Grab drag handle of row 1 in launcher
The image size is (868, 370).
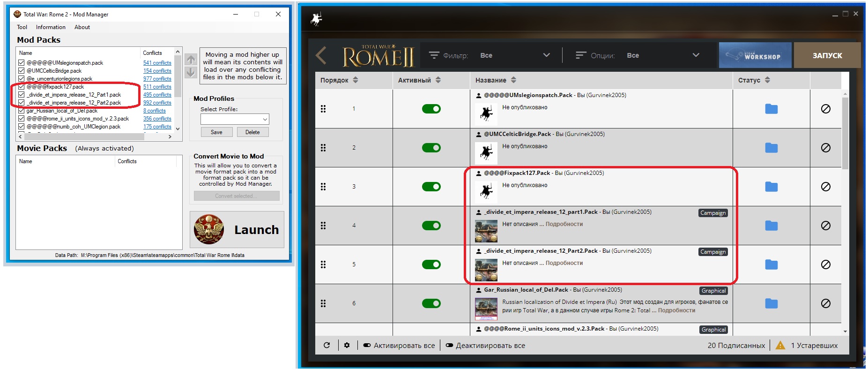(x=323, y=109)
